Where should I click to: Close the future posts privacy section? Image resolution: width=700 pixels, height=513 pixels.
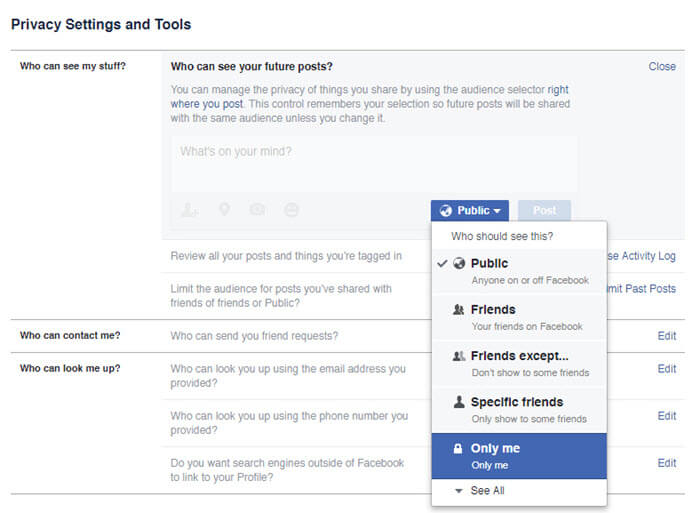(662, 67)
